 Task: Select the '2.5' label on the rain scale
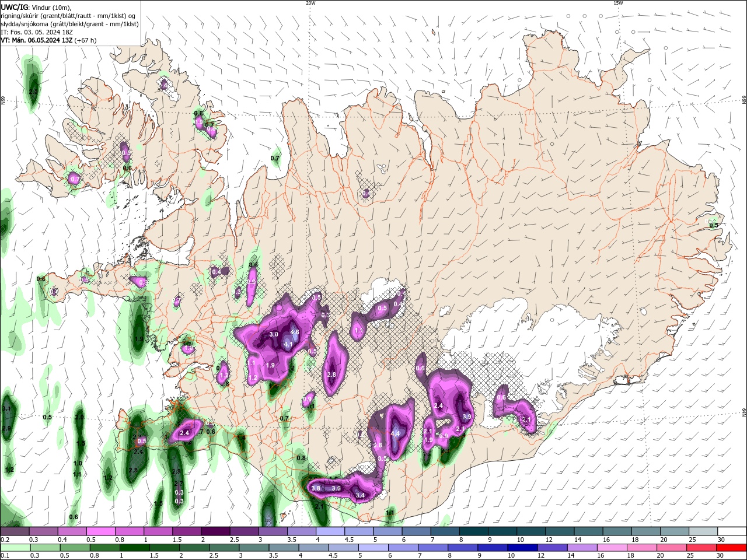pyautogui.click(x=214, y=555)
